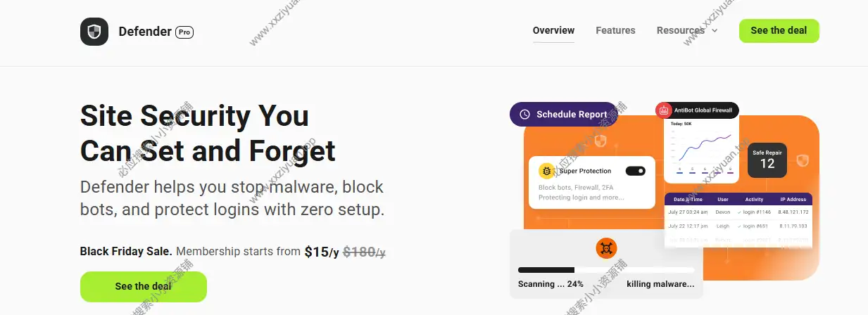The height and width of the screenshot is (315, 868).
Task: Open the Resources menu
Action: coord(680,31)
